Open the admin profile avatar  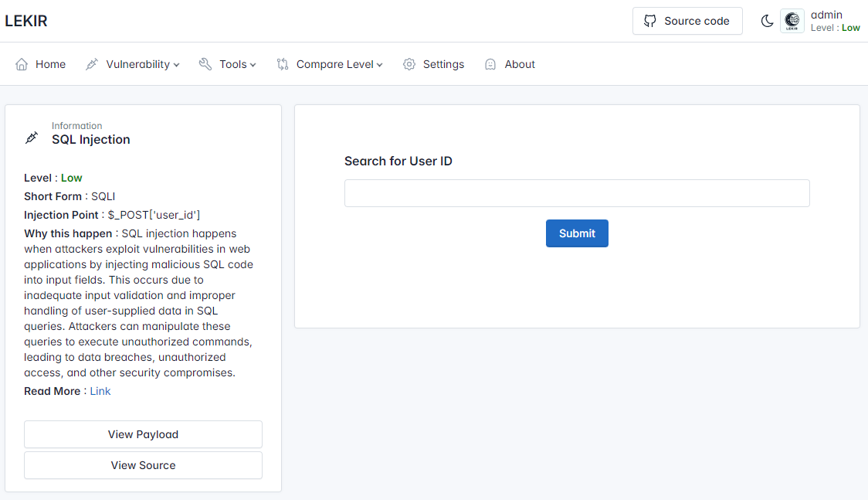792,21
